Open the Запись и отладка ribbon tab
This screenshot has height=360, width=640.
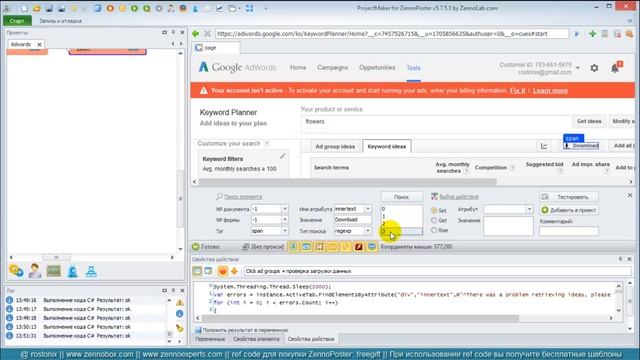pos(60,21)
